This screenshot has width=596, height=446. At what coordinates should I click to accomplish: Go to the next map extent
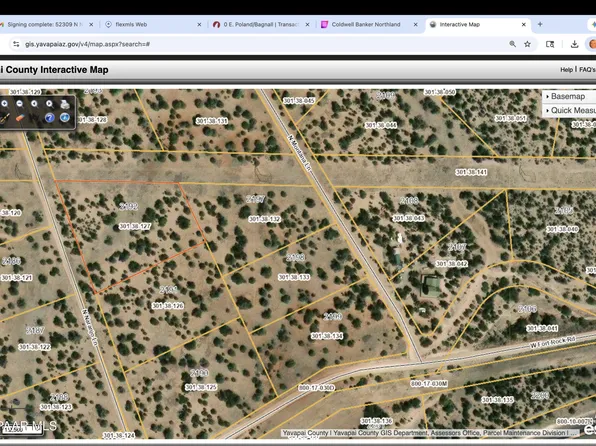pos(49,104)
